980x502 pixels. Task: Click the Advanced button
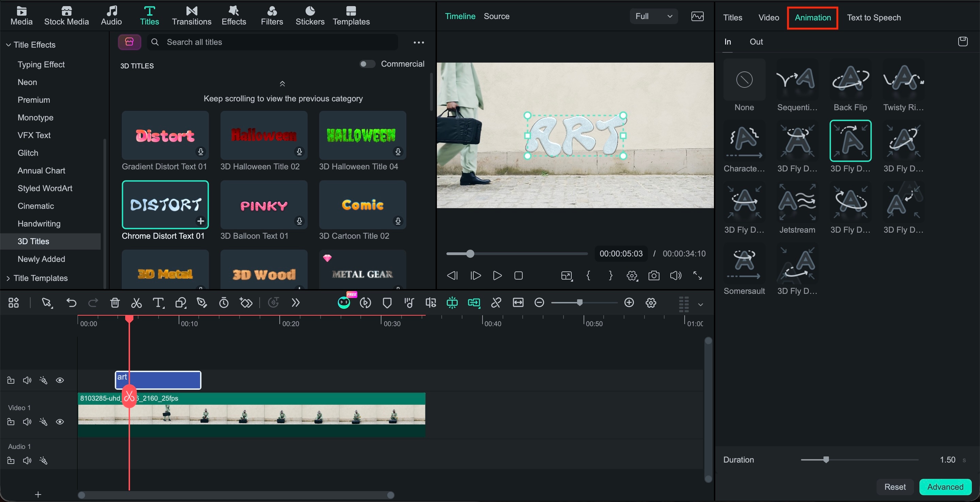[x=945, y=487]
